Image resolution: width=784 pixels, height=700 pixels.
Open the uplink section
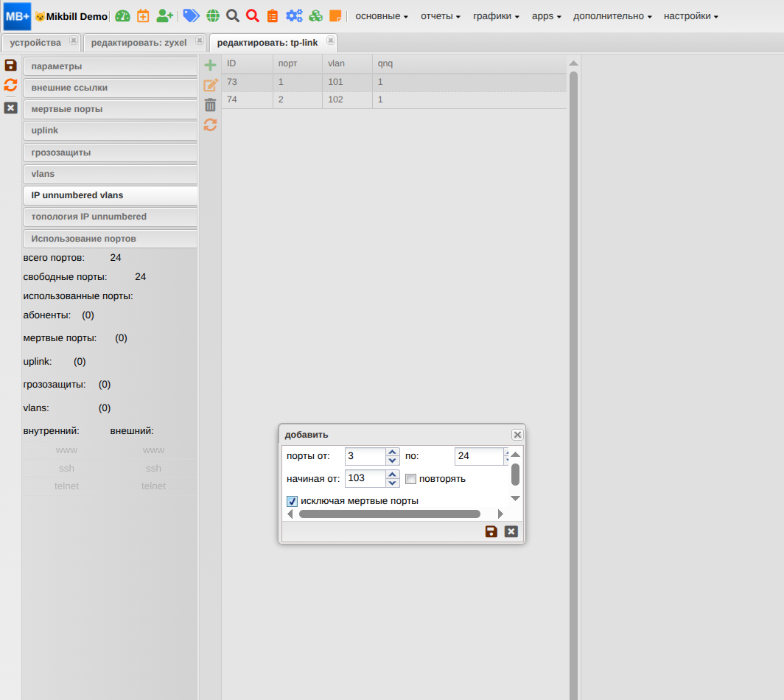(111, 130)
